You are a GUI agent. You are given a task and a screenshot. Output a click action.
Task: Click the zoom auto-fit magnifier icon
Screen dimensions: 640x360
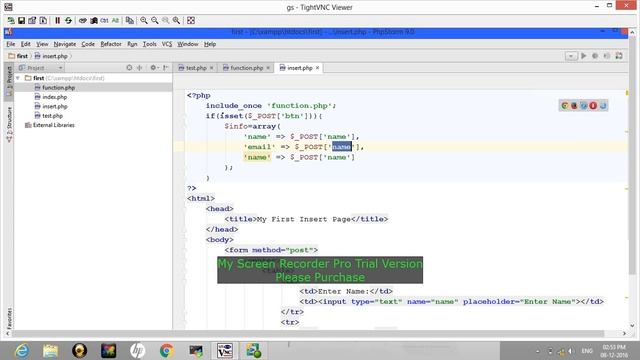click(x=176, y=20)
